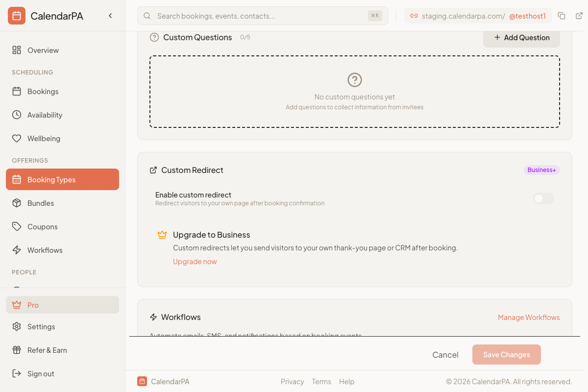This screenshot has height=392, width=588.
Task: Select the Bundles box icon
Action: (16, 203)
